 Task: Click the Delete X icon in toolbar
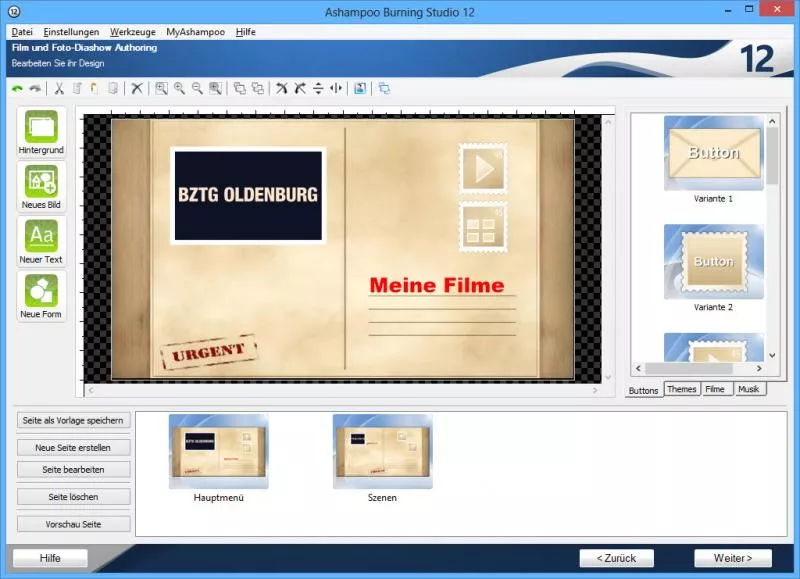(x=137, y=89)
